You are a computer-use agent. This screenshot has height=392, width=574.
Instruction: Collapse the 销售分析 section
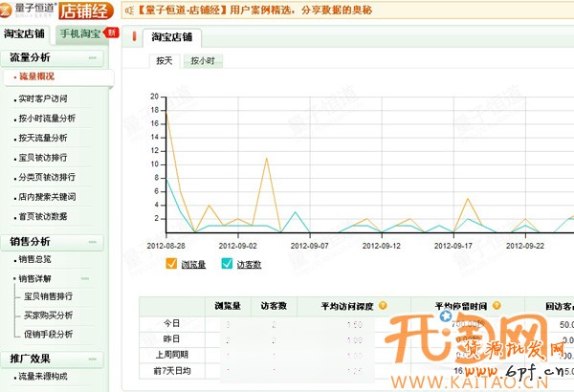point(94,242)
